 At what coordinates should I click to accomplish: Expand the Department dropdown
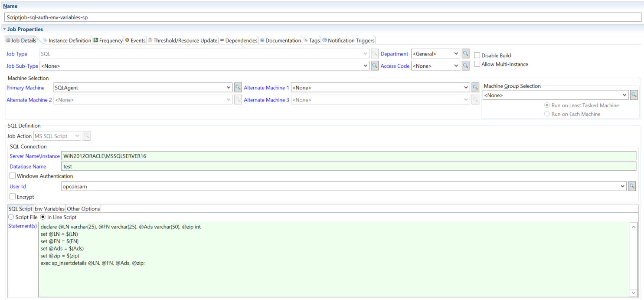click(456, 54)
